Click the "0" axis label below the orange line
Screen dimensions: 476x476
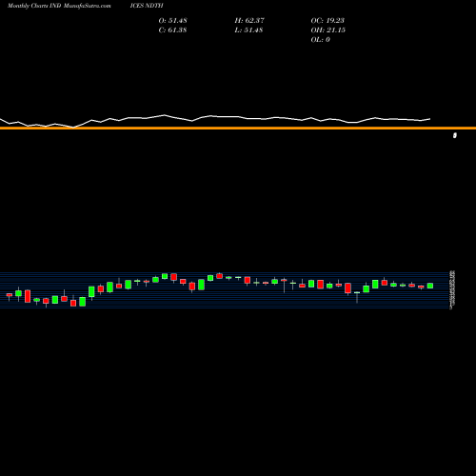coord(455,135)
